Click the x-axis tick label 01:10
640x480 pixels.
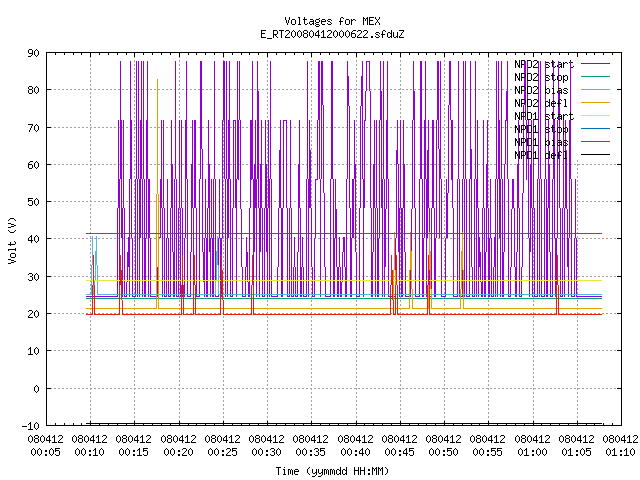[621, 452]
